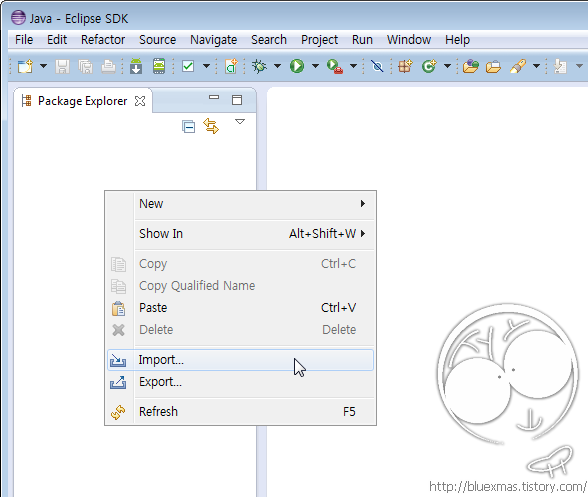Open the Source menu
The width and height of the screenshot is (588, 497).
coord(158,40)
